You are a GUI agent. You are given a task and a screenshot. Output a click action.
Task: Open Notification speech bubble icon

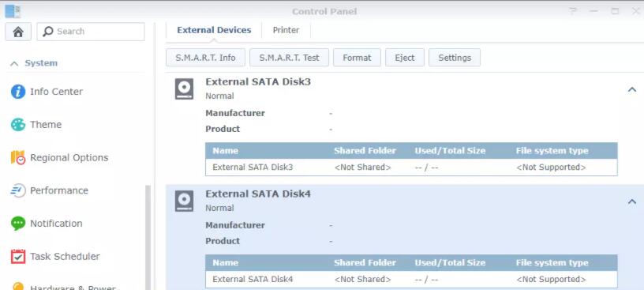click(18, 224)
